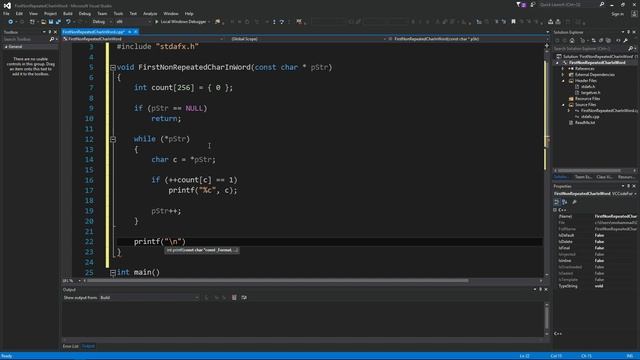Select targetver.h in Solution Explorer
640x360 pixels.
click(x=591, y=93)
